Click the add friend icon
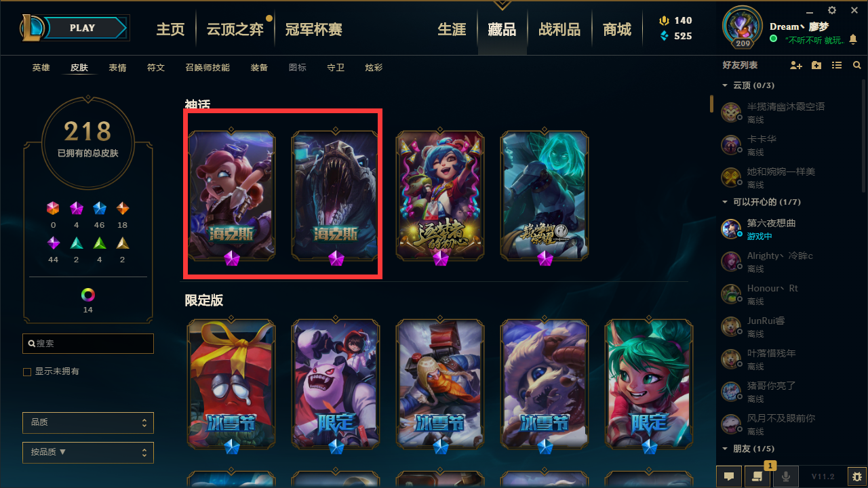This screenshot has width=868, height=488. pyautogui.click(x=796, y=65)
